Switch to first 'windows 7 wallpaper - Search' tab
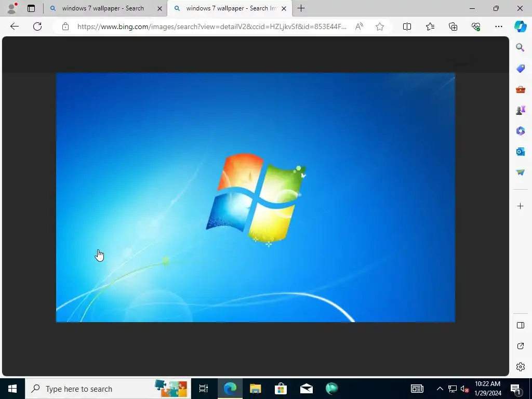This screenshot has height=399, width=532. (x=103, y=8)
